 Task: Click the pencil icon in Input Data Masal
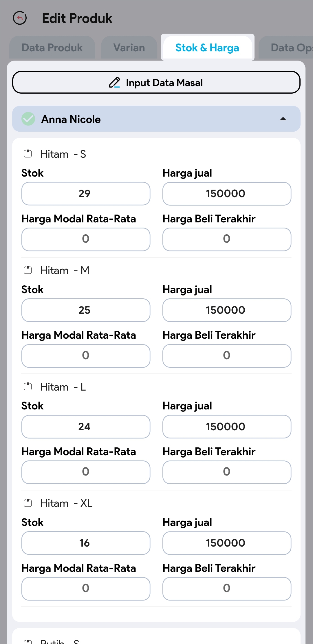(x=114, y=83)
